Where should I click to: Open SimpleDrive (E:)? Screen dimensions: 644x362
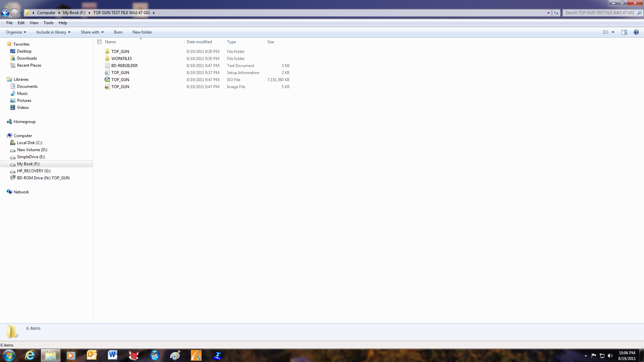point(31,157)
